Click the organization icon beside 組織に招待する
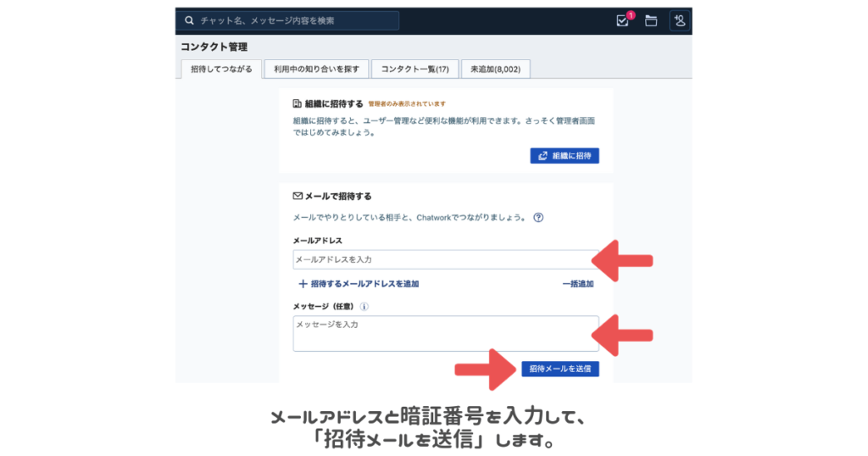868x456 pixels. pyautogui.click(x=297, y=103)
